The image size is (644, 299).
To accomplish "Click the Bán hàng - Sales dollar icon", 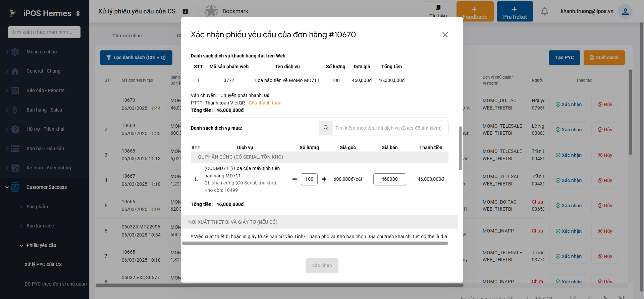I will coord(15,110).
